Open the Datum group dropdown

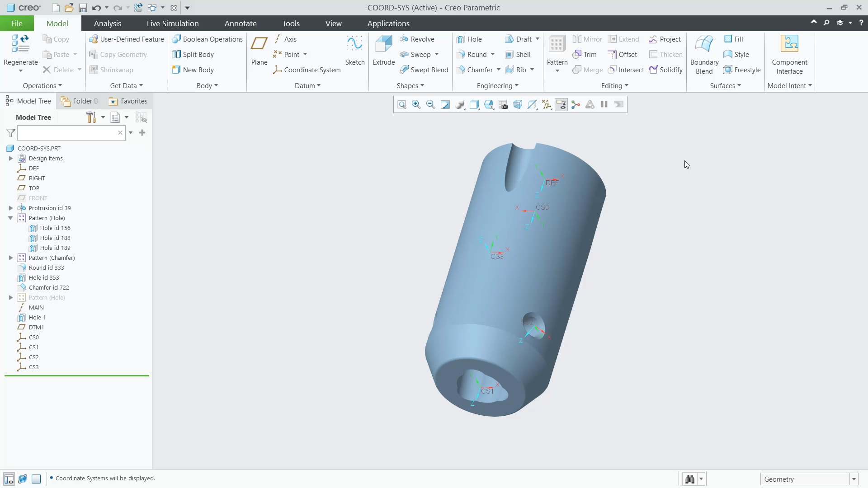pos(307,85)
